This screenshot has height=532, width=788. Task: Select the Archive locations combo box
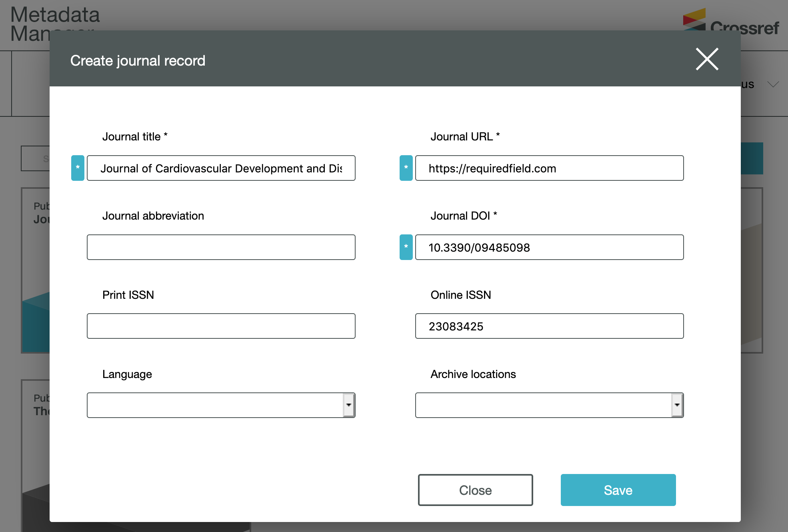pyautogui.click(x=543, y=405)
